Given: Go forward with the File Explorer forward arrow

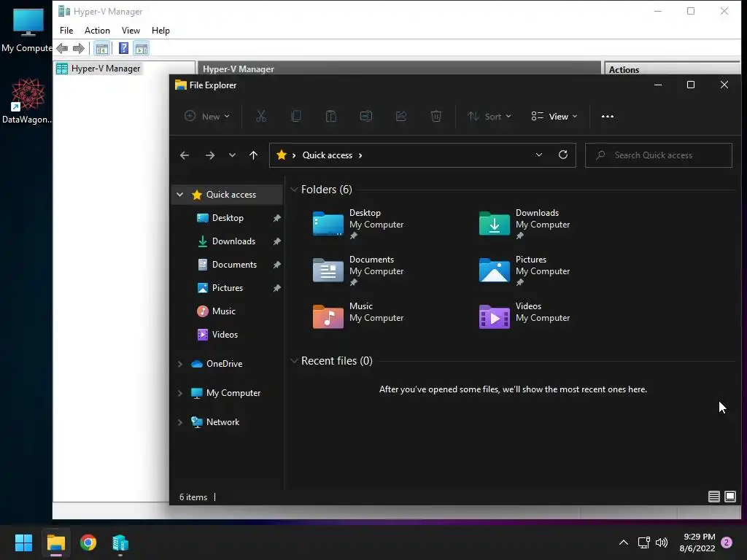Looking at the screenshot, I should click(x=210, y=155).
